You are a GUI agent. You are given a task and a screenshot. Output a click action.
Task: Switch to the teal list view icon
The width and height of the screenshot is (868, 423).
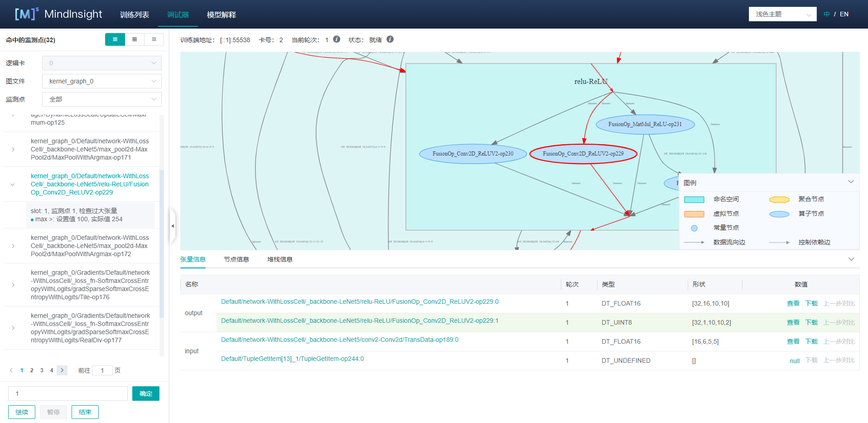coord(115,39)
